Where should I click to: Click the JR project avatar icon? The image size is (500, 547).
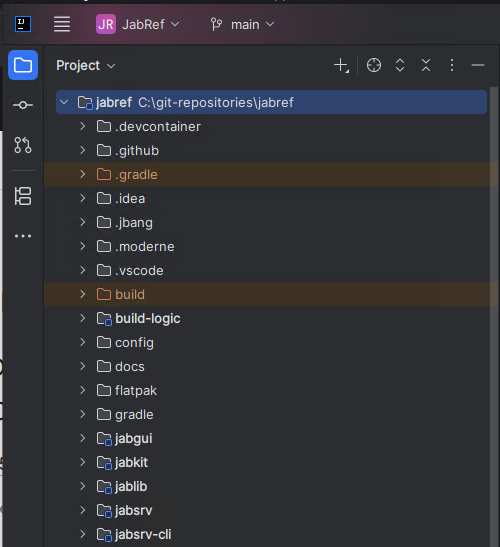(x=106, y=24)
